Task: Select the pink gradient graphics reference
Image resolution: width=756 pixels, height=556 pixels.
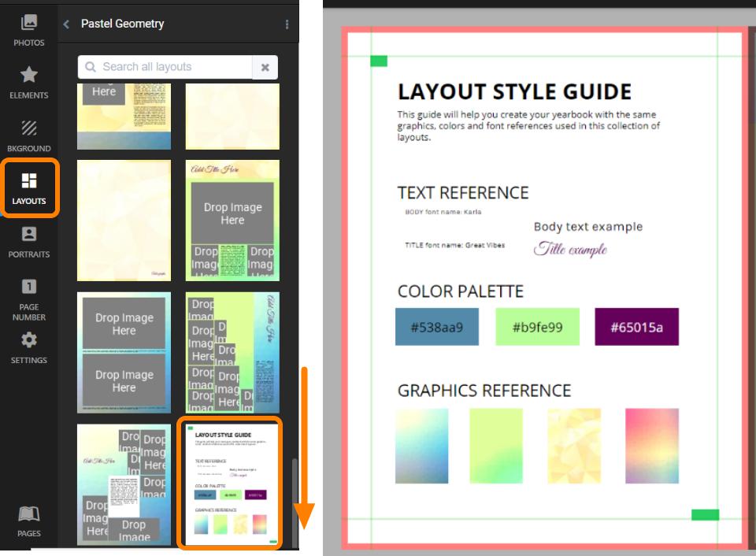Action: (651, 446)
